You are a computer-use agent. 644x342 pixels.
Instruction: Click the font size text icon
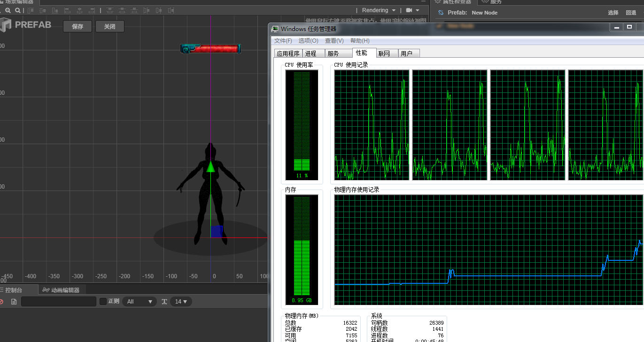(164, 302)
